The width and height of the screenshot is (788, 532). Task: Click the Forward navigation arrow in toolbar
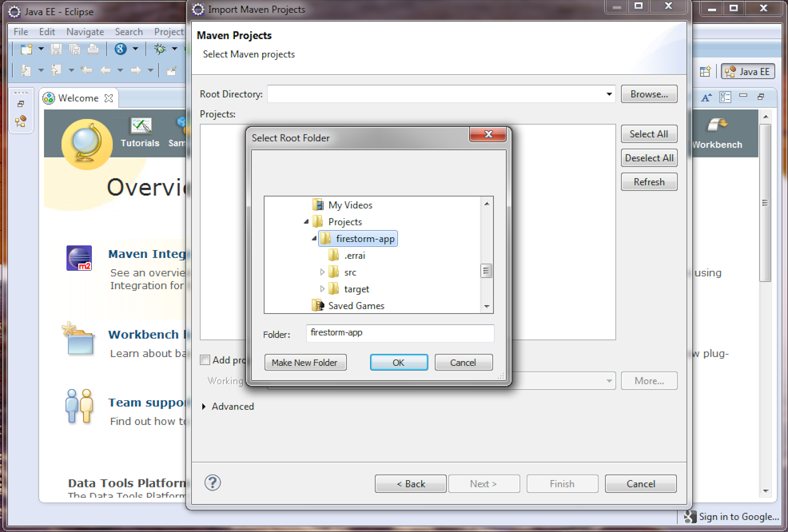[x=136, y=70]
